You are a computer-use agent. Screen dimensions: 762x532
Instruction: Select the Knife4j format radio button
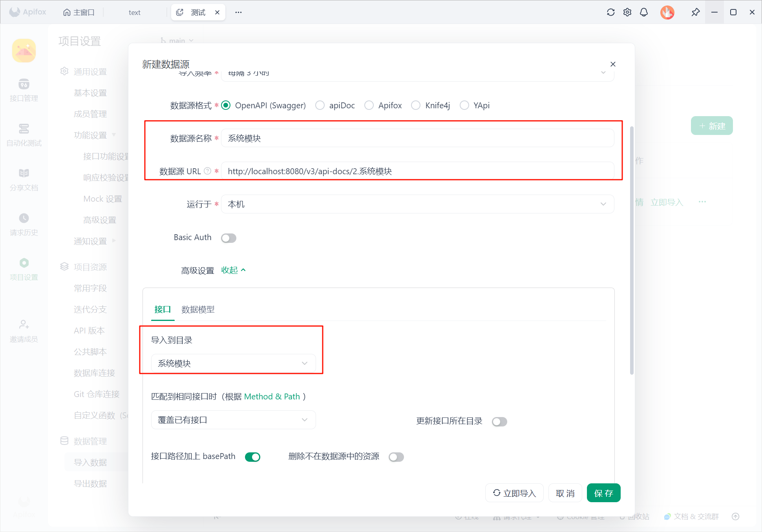416,105
